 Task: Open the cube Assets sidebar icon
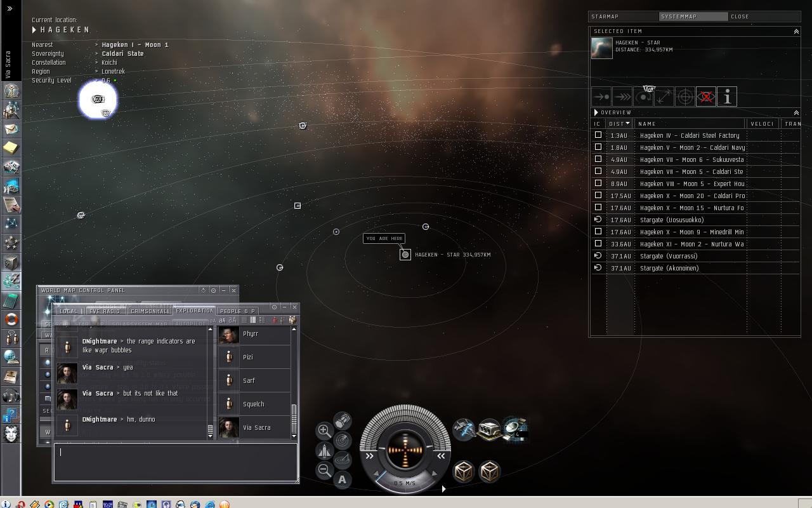[x=11, y=262]
